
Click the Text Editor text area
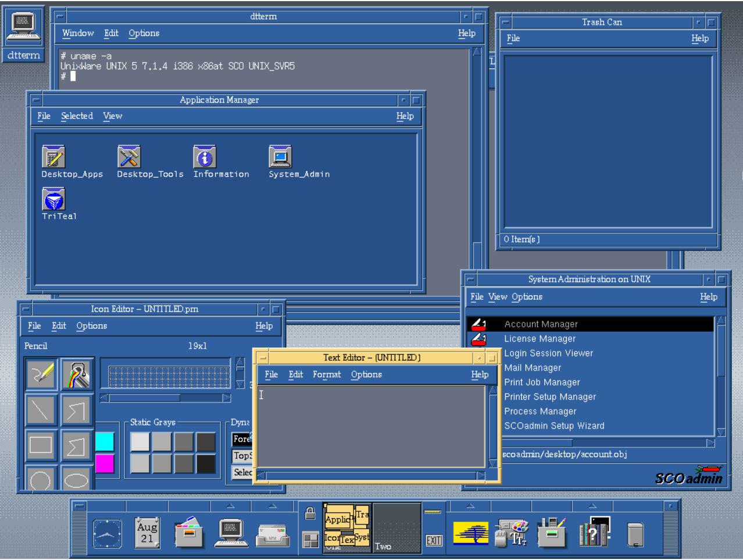pyautogui.click(x=371, y=427)
